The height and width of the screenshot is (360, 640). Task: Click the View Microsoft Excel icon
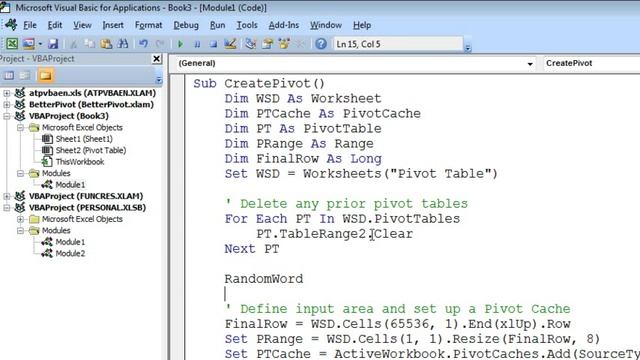click(12, 44)
